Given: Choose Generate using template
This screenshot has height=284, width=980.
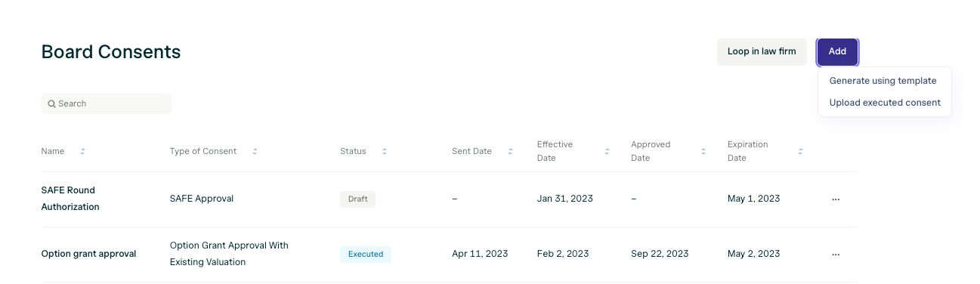Looking at the screenshot, I should tap(883, 81).
